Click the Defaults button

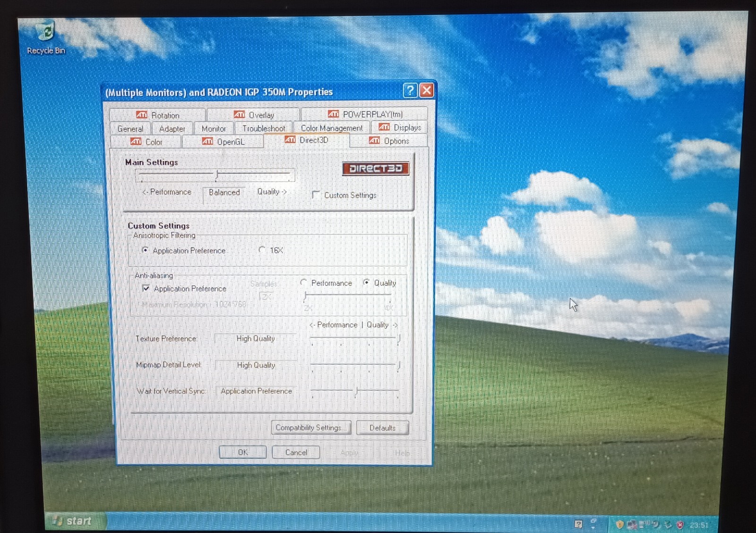pos(382,428)
